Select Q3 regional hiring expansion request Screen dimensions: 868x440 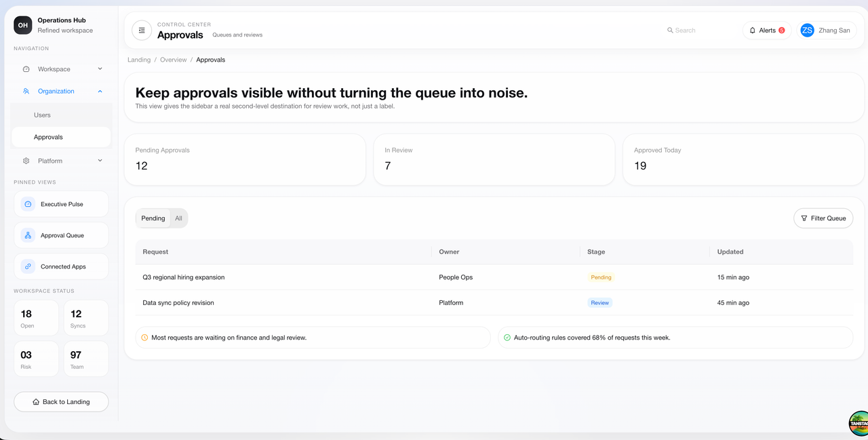[x=184, y=277]
